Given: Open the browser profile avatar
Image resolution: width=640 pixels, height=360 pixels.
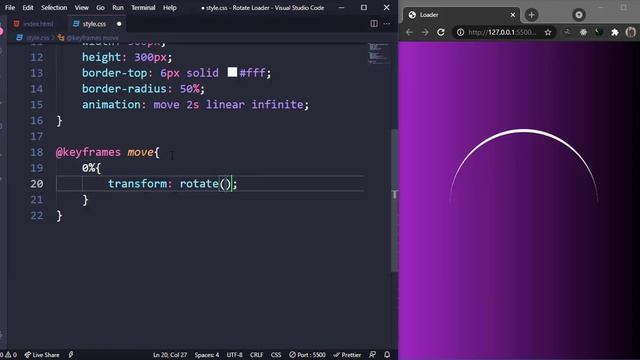Looking at the screenshot, I should (x=631, y=32).
